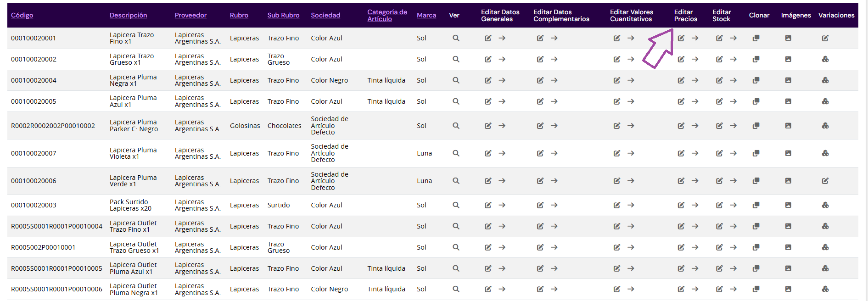Screen dimensions: 868x301
Task: Sort by Descripción column header
Action: (128, 15)
